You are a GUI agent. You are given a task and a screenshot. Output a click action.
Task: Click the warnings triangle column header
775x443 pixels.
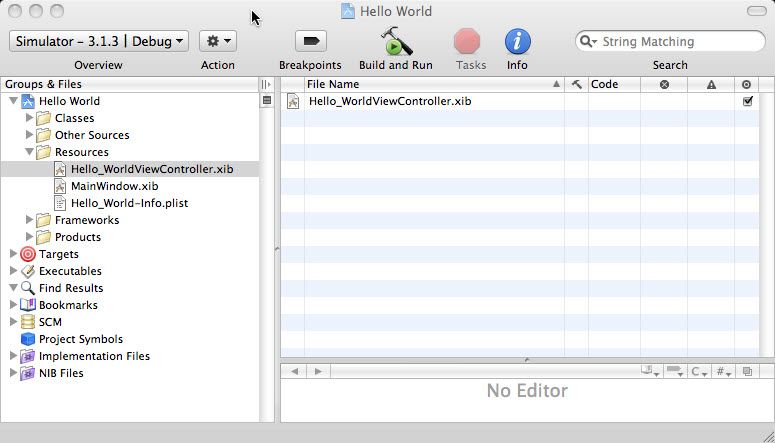coord(711,85)
